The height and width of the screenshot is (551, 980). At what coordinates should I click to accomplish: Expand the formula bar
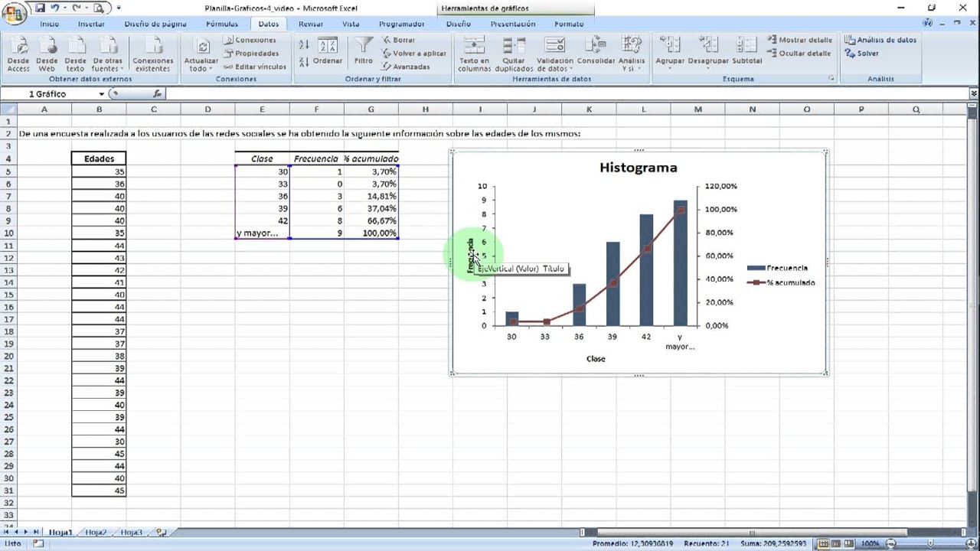pyautogui.click(x=974, y=93)
